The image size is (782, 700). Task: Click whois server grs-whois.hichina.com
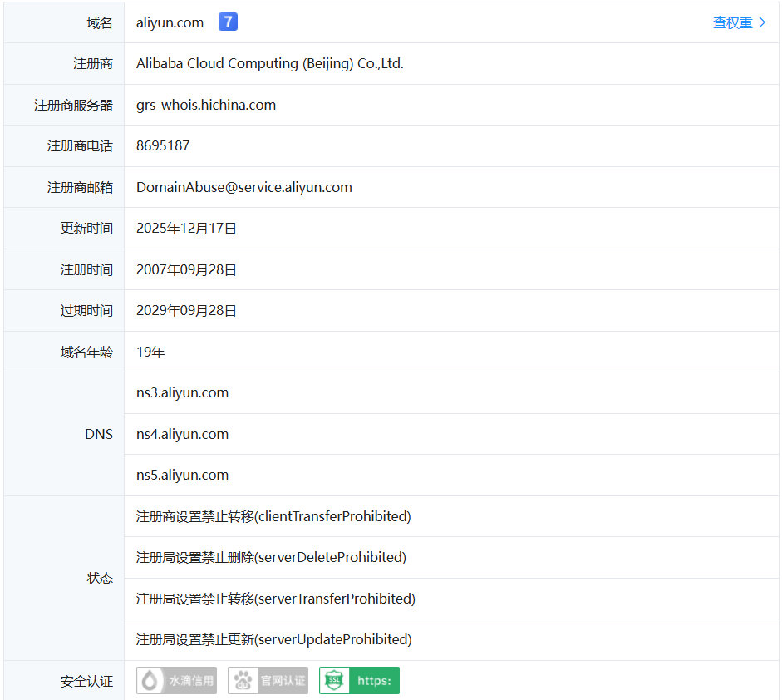click(206, 105)
